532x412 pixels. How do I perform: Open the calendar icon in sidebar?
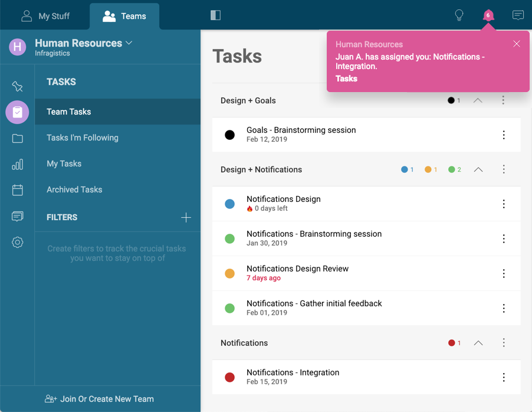(x=17, y=190)
